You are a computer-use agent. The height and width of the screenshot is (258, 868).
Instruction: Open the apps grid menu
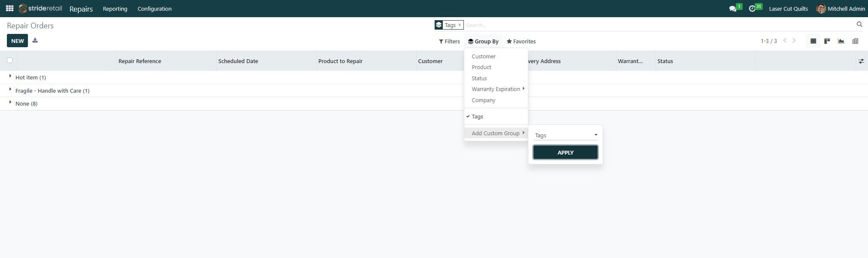click(9, 9)
